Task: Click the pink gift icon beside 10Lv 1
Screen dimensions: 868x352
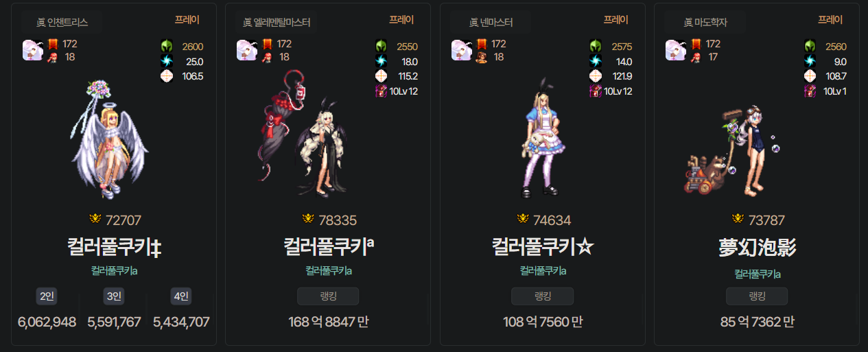Action: (810, 91)
